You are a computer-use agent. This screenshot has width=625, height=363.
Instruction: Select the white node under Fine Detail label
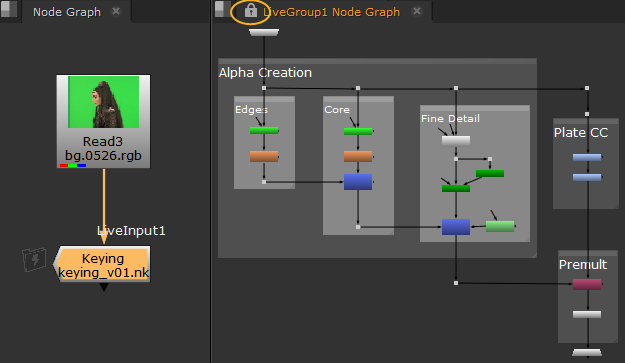(x=456, y=141)
